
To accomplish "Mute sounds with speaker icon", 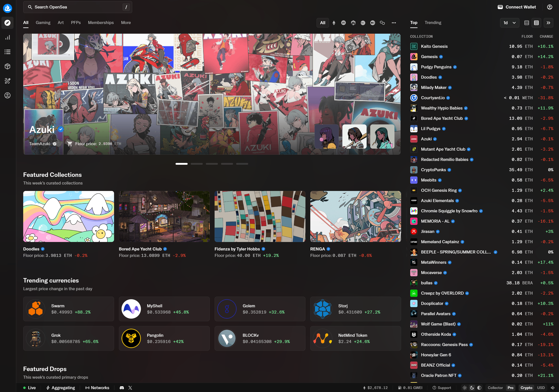I will click(x=553, y=388).
